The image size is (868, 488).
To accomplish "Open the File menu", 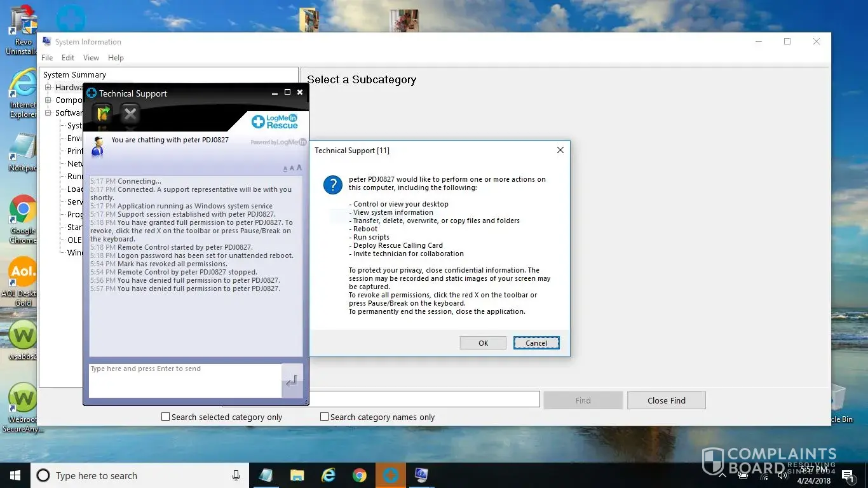I will (x=47, y=58).
